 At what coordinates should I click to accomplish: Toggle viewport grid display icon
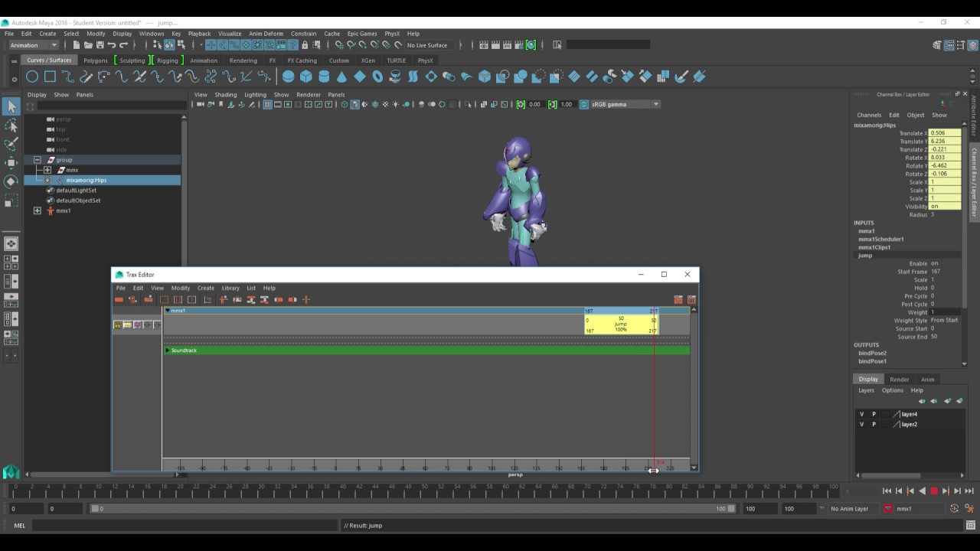pyautogui.click(x=267, y=104)
